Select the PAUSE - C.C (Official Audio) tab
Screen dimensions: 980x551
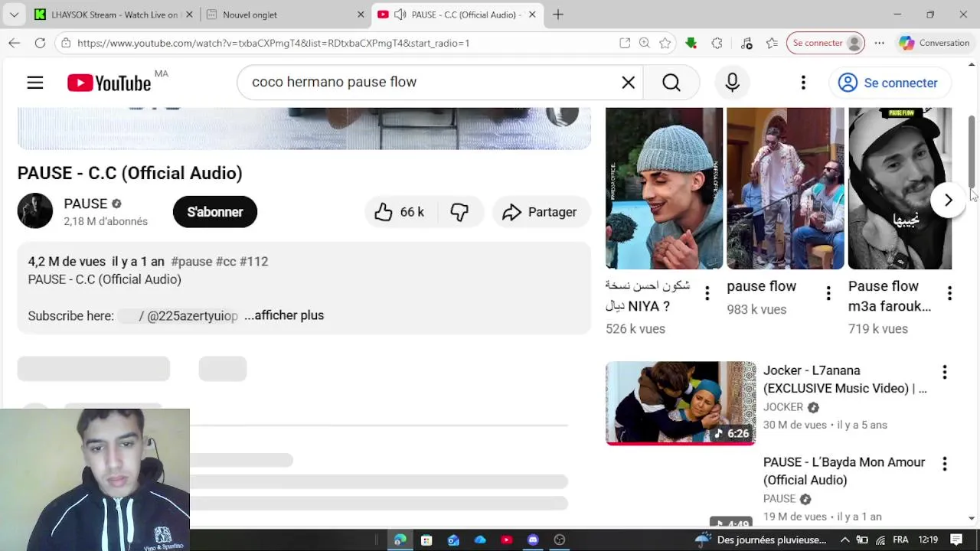[x=458, y=15]
